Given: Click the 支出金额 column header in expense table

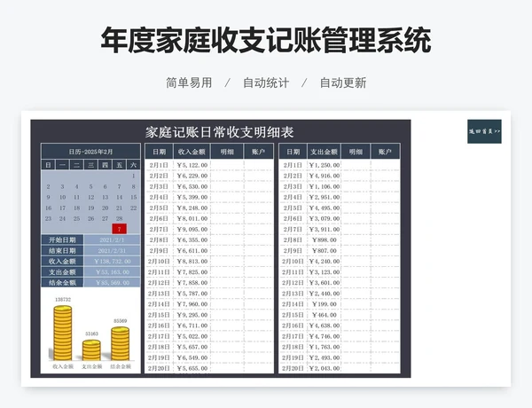Looking at the screenshot, I should (324, 152).
